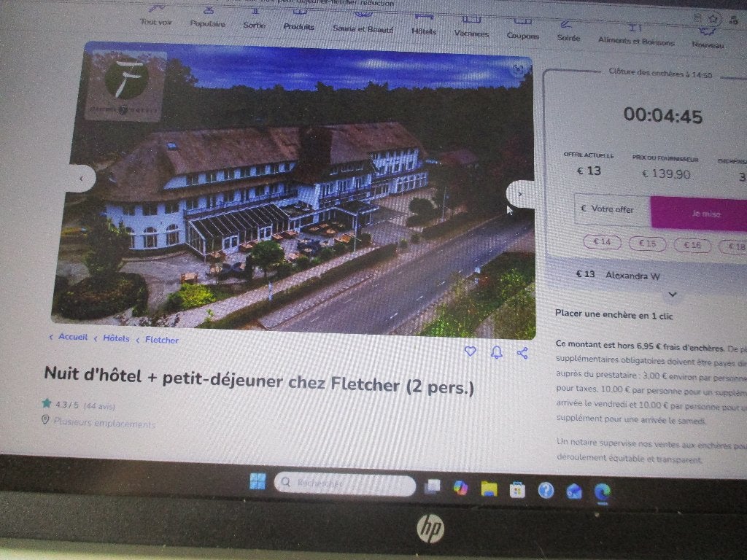
Task: Click the browser favorites star icon
Action: [x=713, y=18]
